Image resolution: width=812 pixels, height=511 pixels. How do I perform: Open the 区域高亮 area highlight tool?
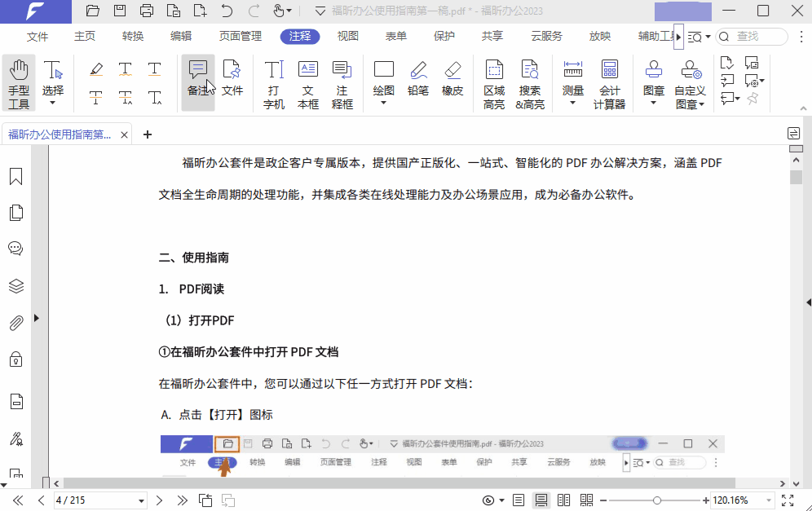pyautogui.click(x=493, y=81)
